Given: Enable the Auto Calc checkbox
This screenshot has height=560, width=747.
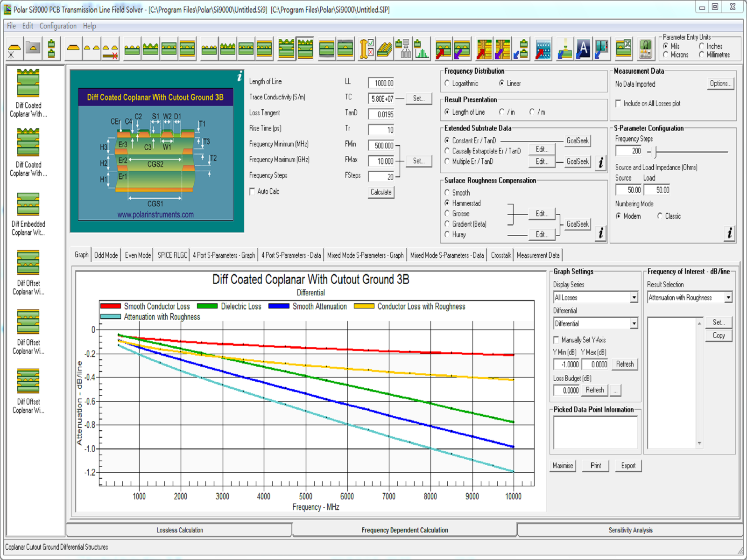Looking at the screenshot, I should click(x=252, y=191).
